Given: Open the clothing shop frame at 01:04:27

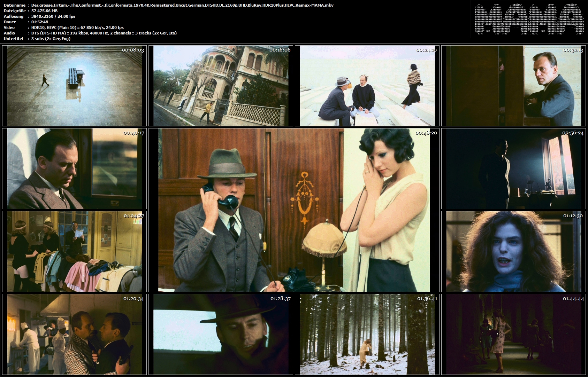Looking at the screenshot, I should (75, 251).
